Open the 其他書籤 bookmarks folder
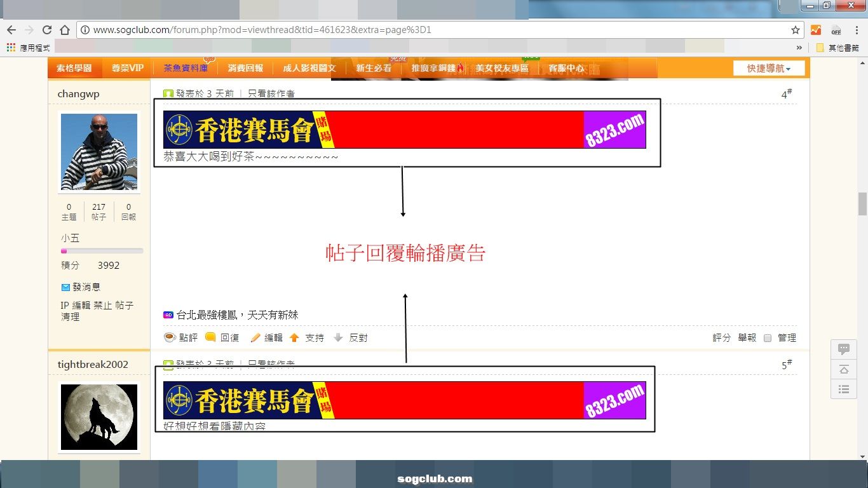This screenshot has height=488, width=868. click(837, 47)
